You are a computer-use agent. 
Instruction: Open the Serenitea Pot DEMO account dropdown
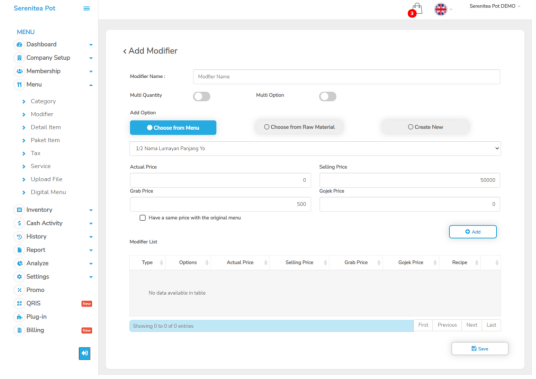pos(495,6)
